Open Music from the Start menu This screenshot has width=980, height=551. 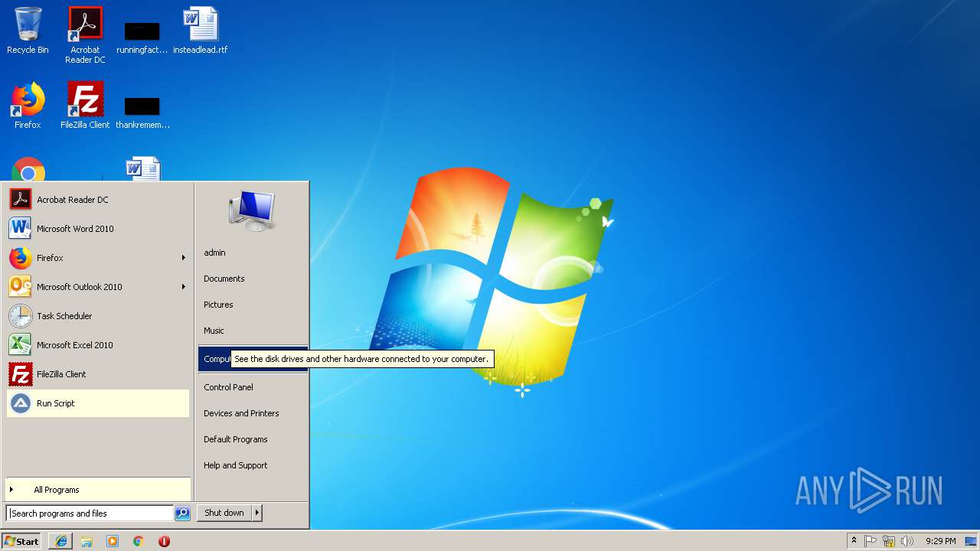click(x=253, y=331)
